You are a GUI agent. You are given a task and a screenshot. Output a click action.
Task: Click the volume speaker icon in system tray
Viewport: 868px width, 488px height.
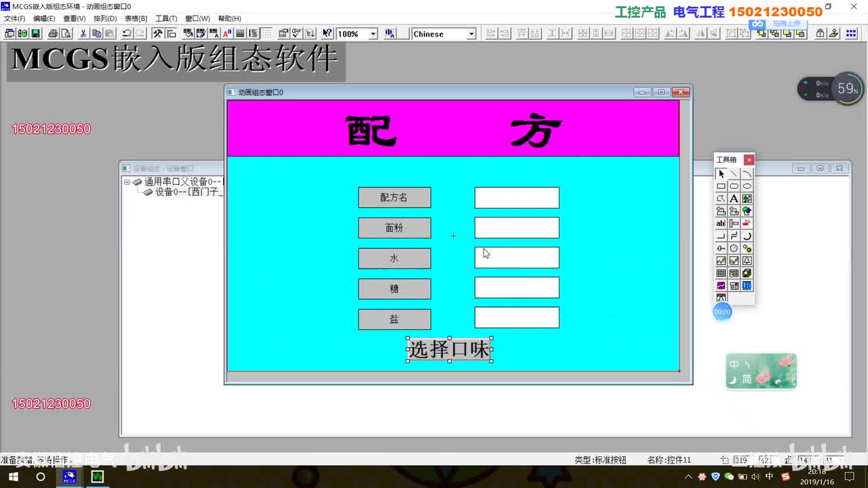pos(756,476)
